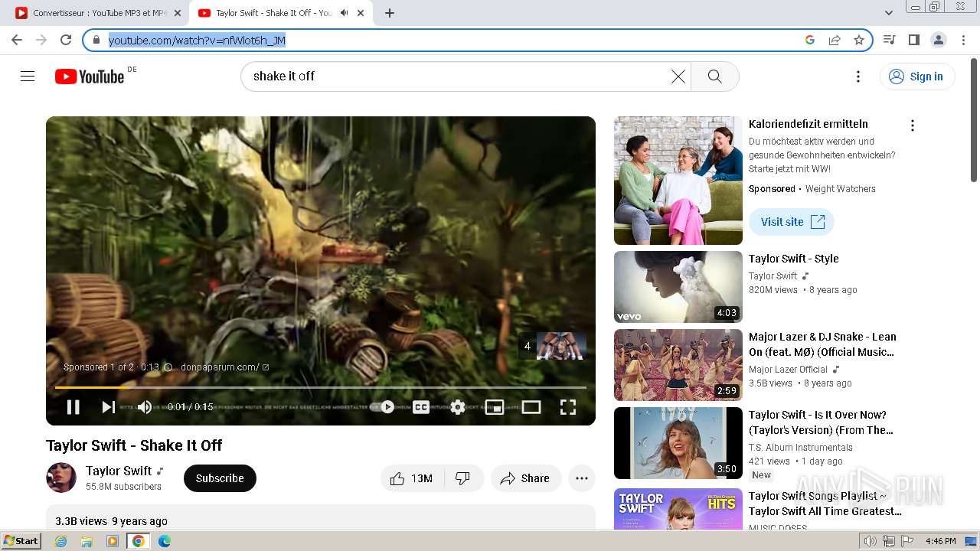
Task: Toggle the autoplay switch
Action: tap(383, 407)
